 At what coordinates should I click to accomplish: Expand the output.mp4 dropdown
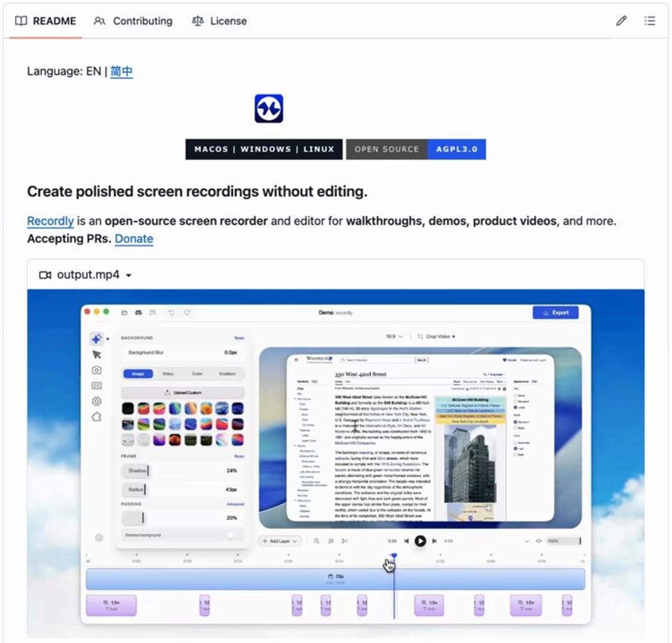coord(85,274)
